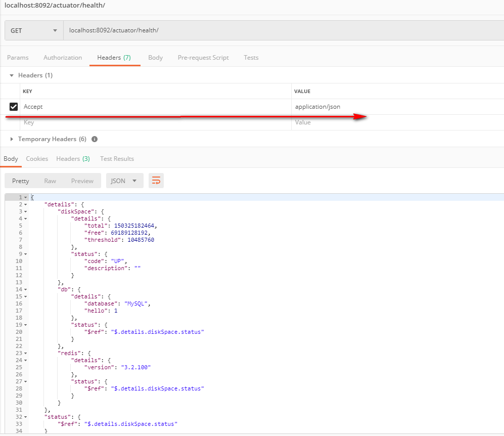Collapse the redis object on line 23

pos(26,353)
